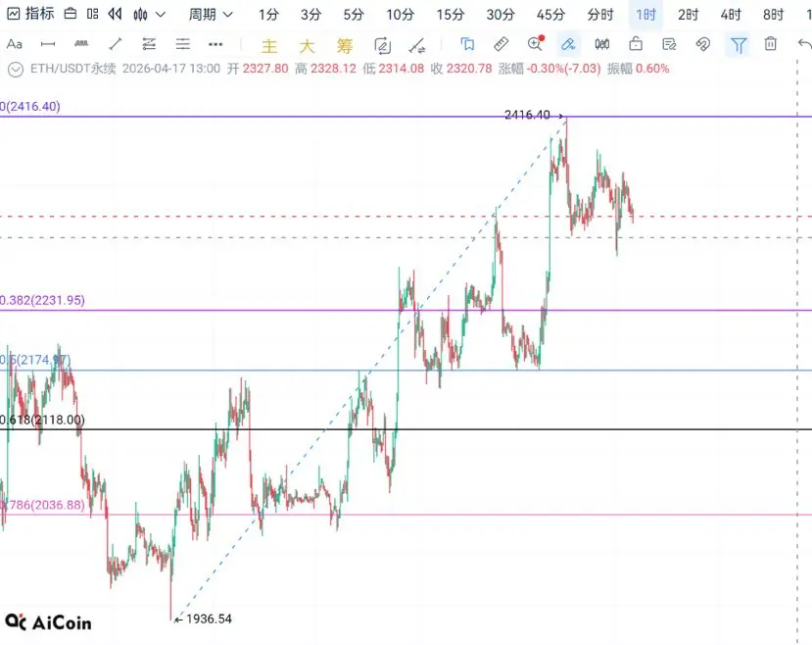
Task: Click the candlestick compare icon
Action: 602,44
